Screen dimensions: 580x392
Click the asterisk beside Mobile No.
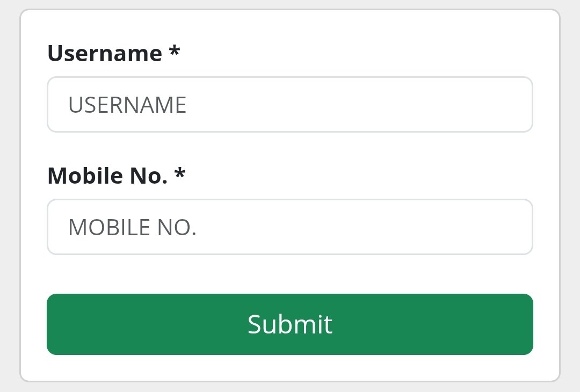click(x=180, y=175)
